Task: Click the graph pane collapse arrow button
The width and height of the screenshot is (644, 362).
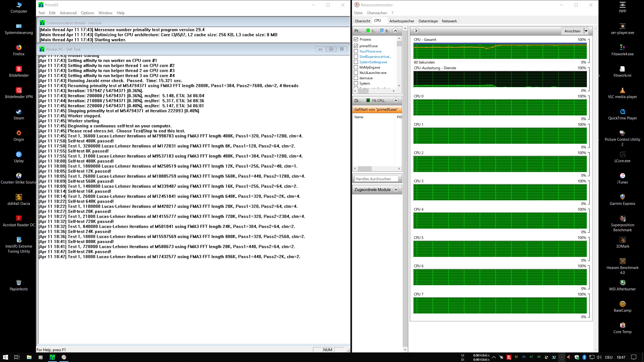Action: tap(416, 31)
